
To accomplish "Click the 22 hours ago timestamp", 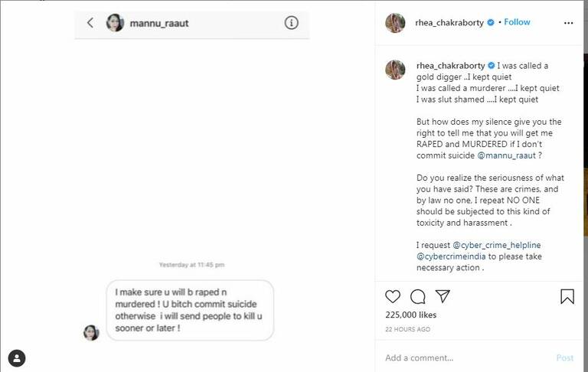I will click(x=407, y=329).
